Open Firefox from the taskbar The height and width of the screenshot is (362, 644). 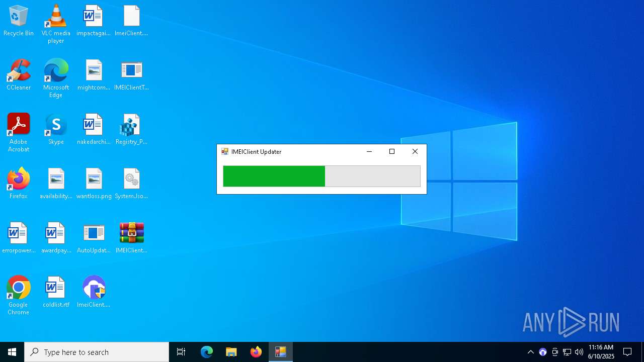(x=256, y=352)
